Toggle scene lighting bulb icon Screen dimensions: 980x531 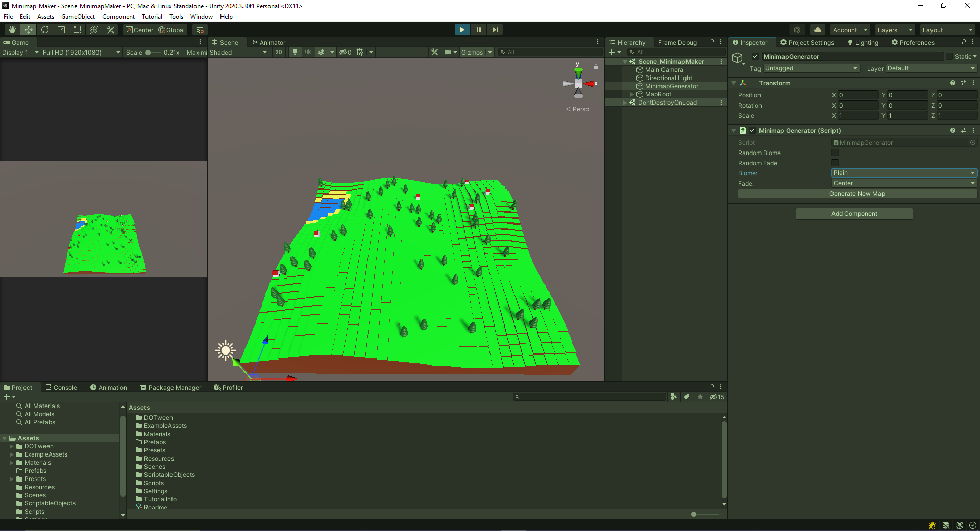point(295,52)
